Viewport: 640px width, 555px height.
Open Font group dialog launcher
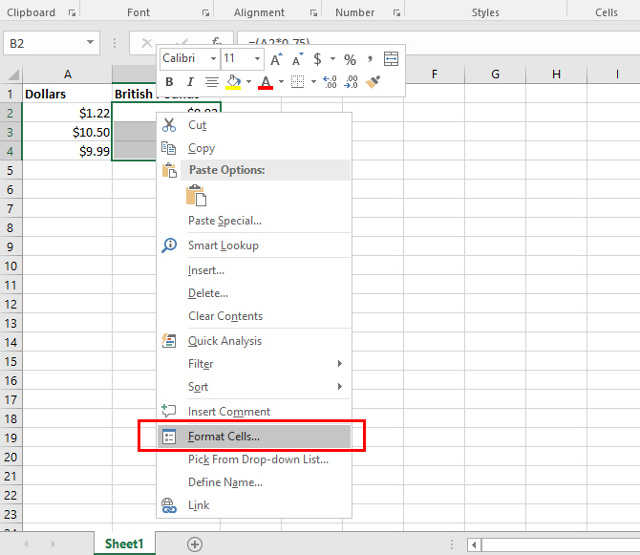tap(206, 13)
